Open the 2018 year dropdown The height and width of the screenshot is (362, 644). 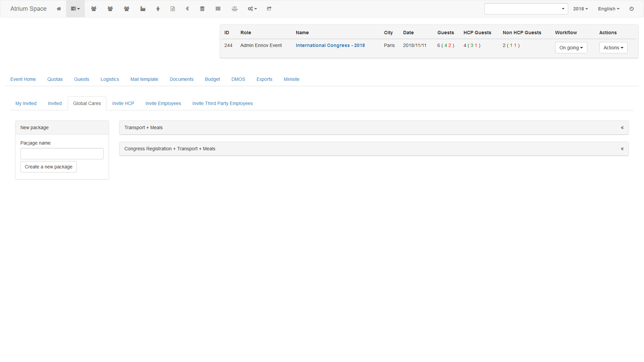(x=581, y=9)
